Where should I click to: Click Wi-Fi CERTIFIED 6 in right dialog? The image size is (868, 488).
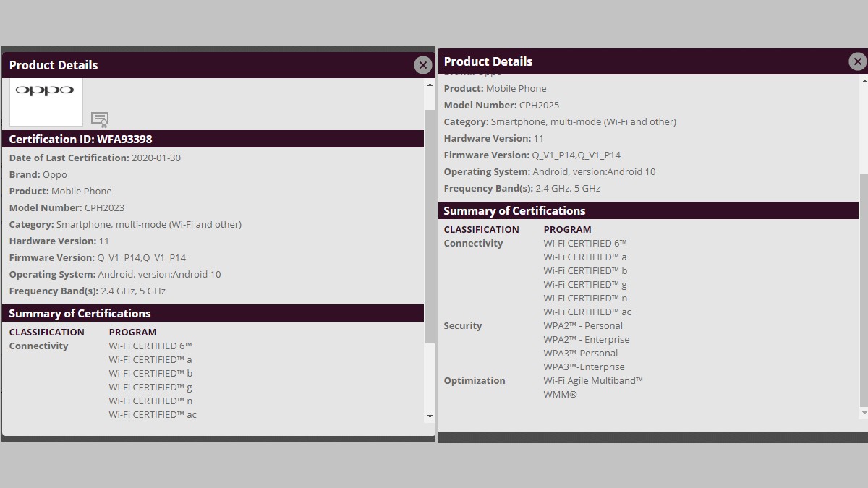coord(585,243)
